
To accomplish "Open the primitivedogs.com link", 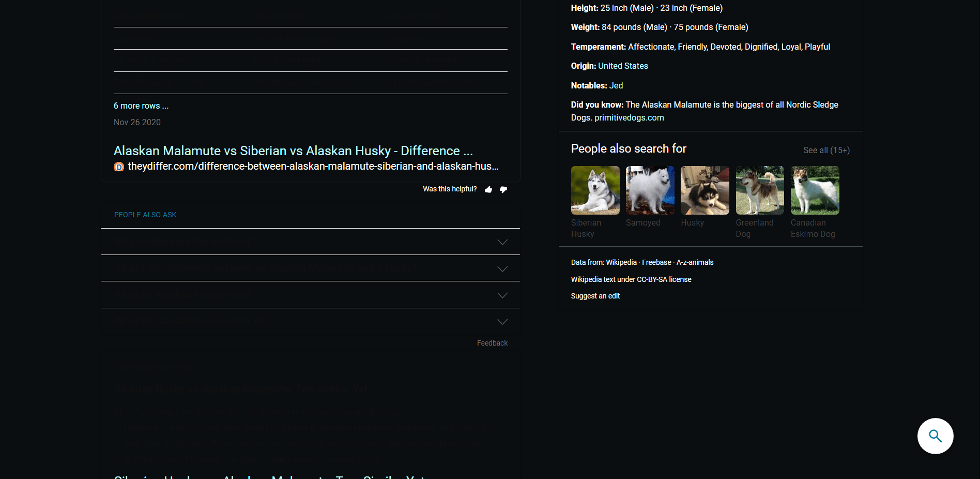I will 629,117.
